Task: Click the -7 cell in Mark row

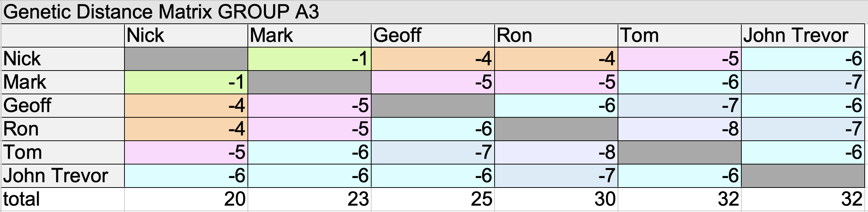Action: point(803,82)
